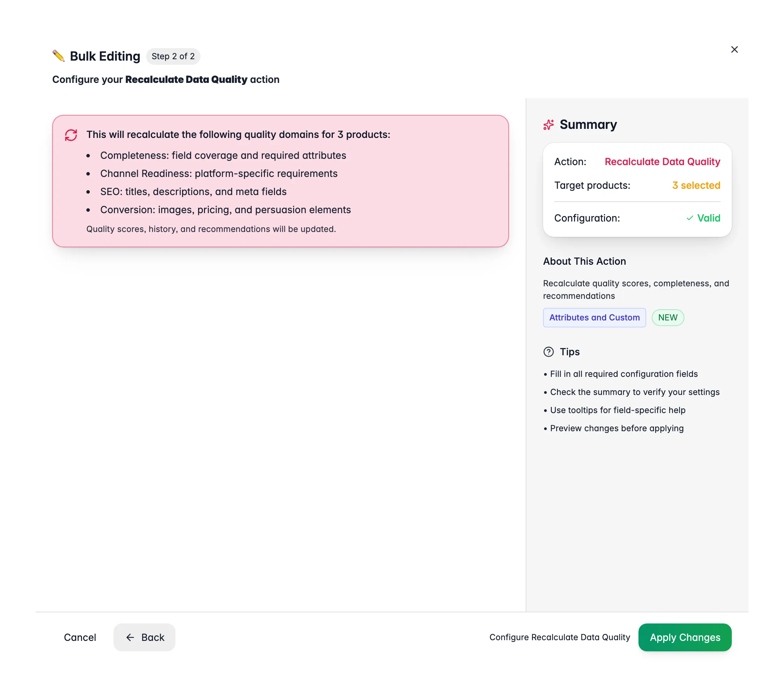784x698 pixels.
Task: Click the Bulk Editing title text
Action: coord(105,56)
